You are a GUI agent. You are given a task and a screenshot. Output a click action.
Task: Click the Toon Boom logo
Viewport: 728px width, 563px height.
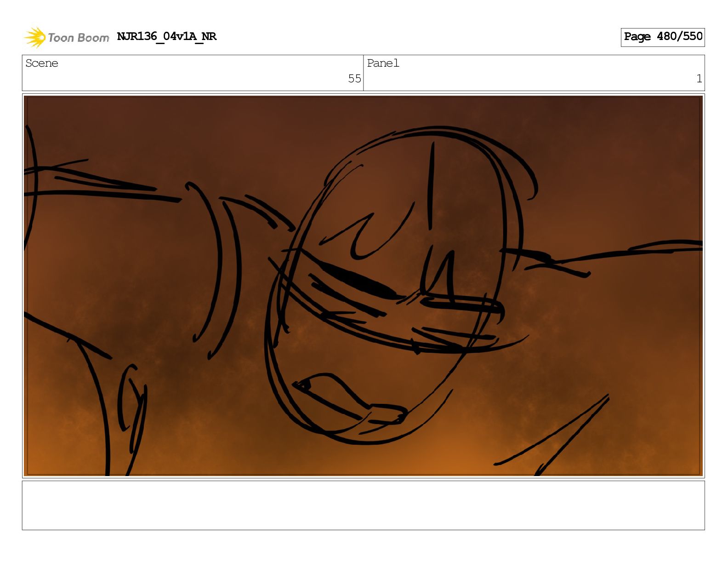tap(67, 37)
